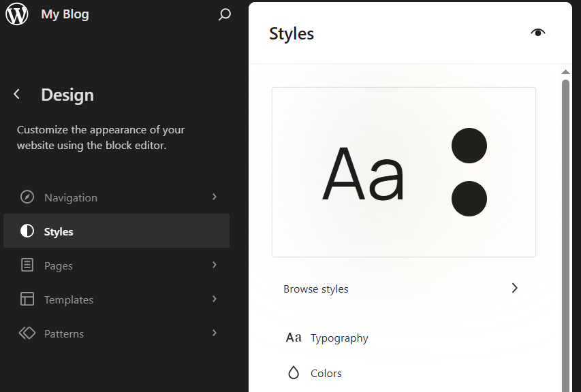Expand the Pages chevron
The height and width of the screenshot is (392, 581).
click(x=215, y=265)
